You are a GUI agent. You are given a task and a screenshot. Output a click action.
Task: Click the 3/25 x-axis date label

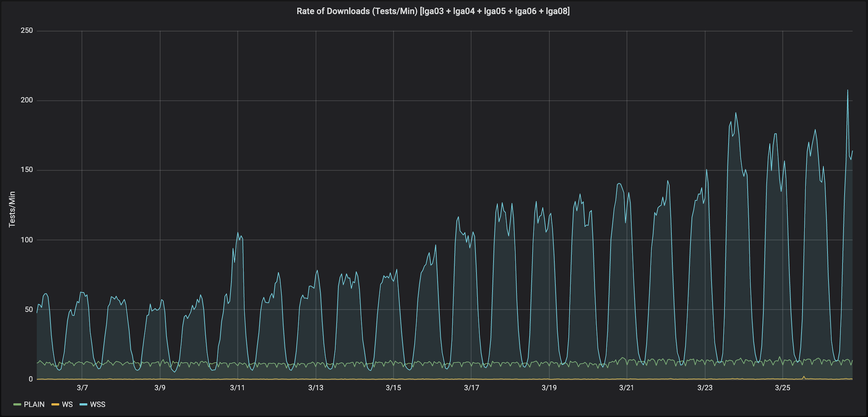783,388
